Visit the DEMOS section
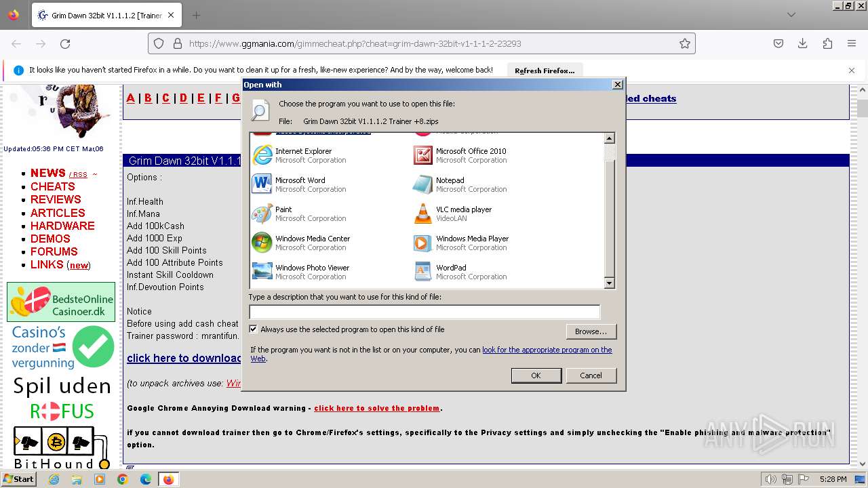The width and height of the screenshot is (868, 488). (x=50, y=239)
